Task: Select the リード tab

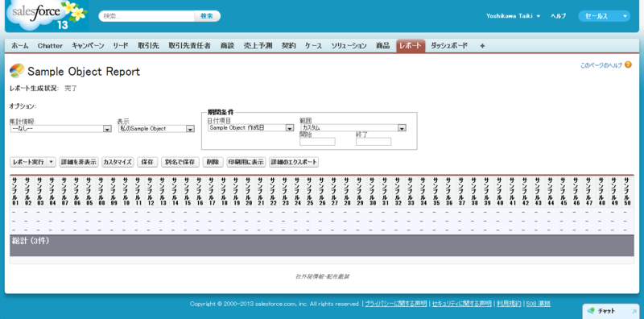Action: (x=121, y=46)
